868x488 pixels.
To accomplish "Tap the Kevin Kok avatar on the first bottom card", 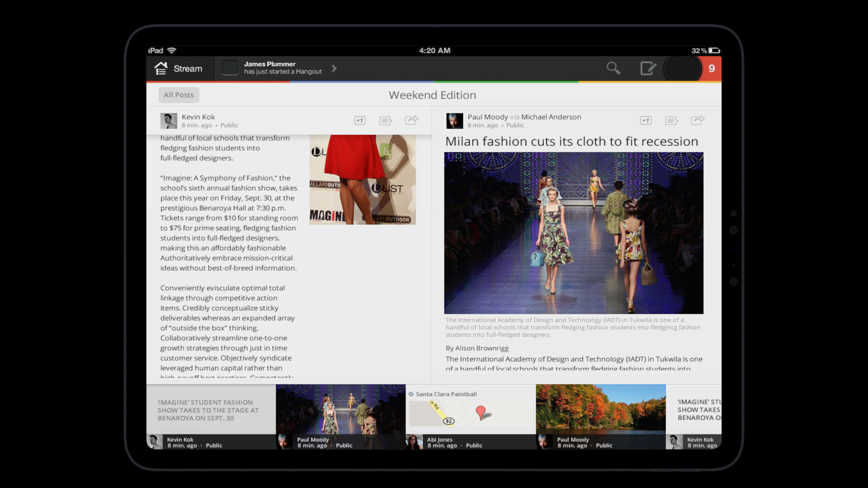I will [155, 442].
